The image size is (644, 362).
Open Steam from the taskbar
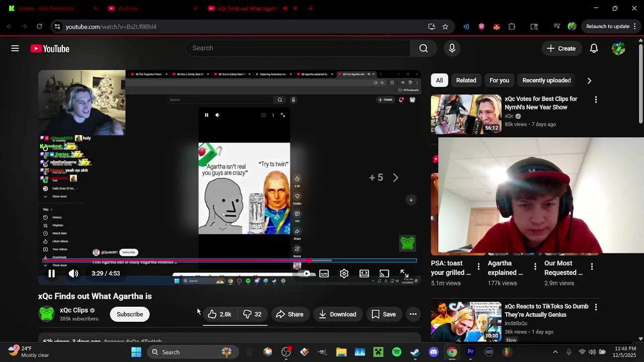tap(415, 352)
